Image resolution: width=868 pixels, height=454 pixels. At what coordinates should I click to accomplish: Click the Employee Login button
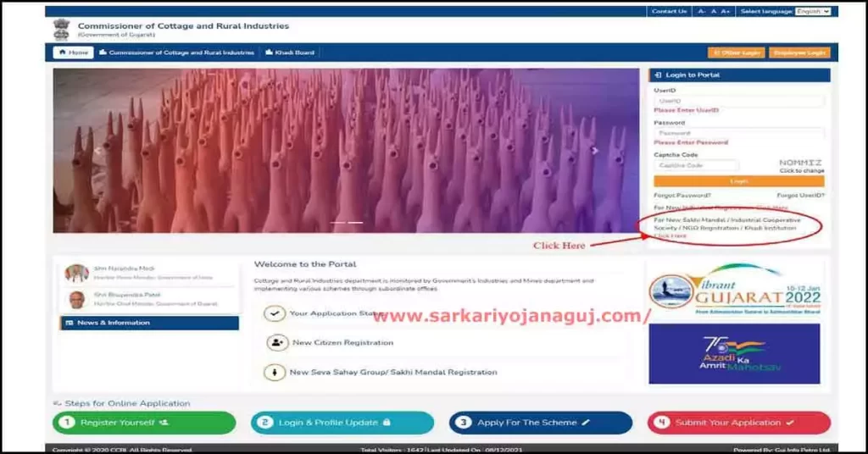(x=798, y=53)
